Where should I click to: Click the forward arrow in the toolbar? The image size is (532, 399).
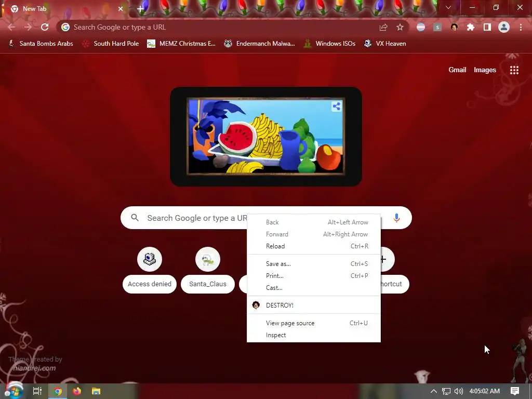[28, 27]
